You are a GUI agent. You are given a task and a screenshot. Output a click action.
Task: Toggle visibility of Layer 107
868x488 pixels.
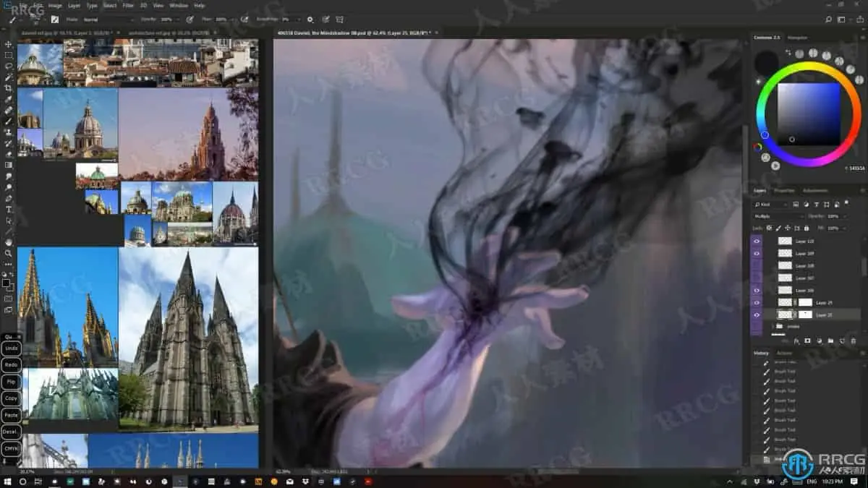[x=757, y=278]
